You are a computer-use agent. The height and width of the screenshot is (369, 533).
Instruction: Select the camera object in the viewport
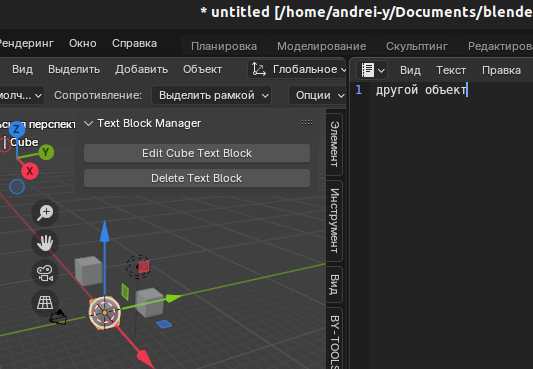coord(58,317)
